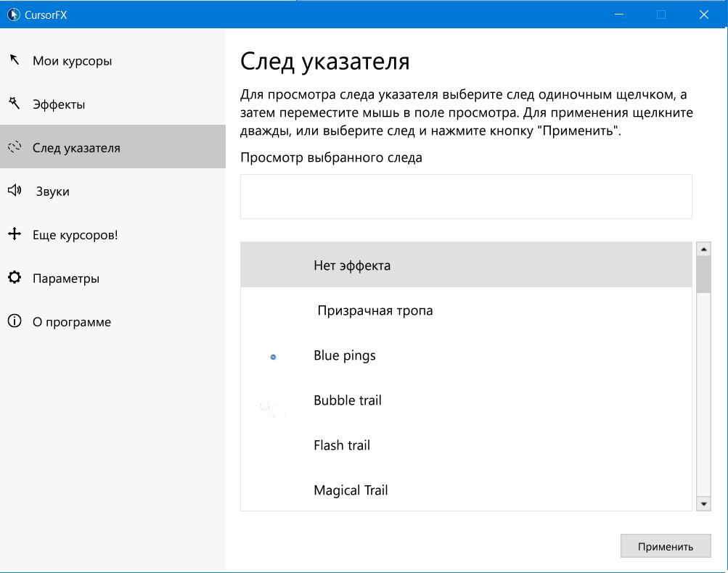Image resolution: width=728 pixels, height=573 pixels.
Task: Open the Параметры settings page
Action: coord(113,278)
